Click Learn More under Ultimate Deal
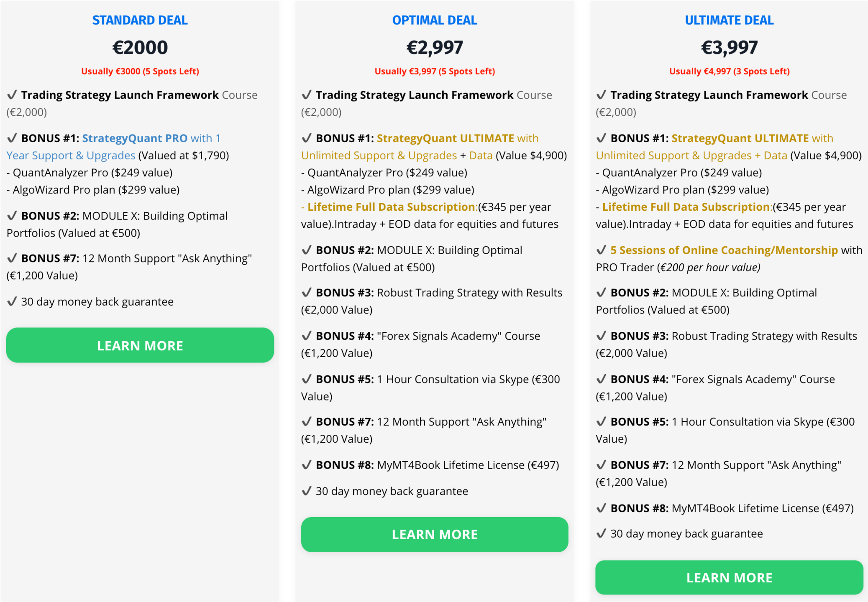This screenshot has height=602, width=868. coord(729,577)
